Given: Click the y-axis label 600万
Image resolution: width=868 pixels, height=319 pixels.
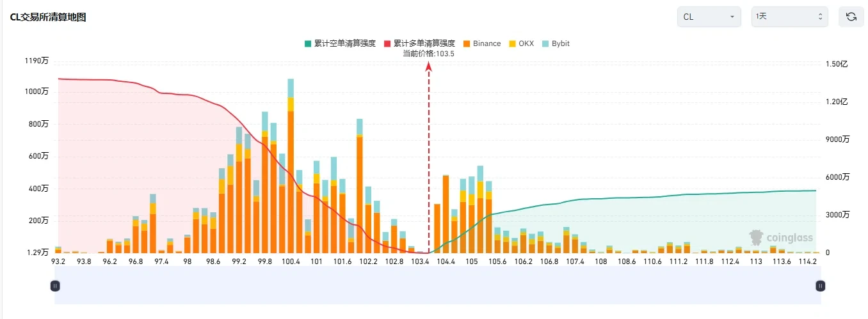Looking at the screenshot, I should [x=40, y=156].
